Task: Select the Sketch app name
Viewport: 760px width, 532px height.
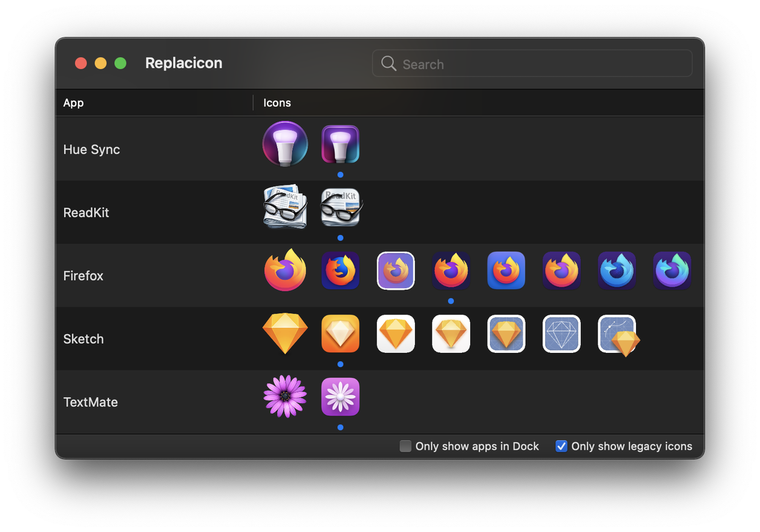Action: (84, 338)
